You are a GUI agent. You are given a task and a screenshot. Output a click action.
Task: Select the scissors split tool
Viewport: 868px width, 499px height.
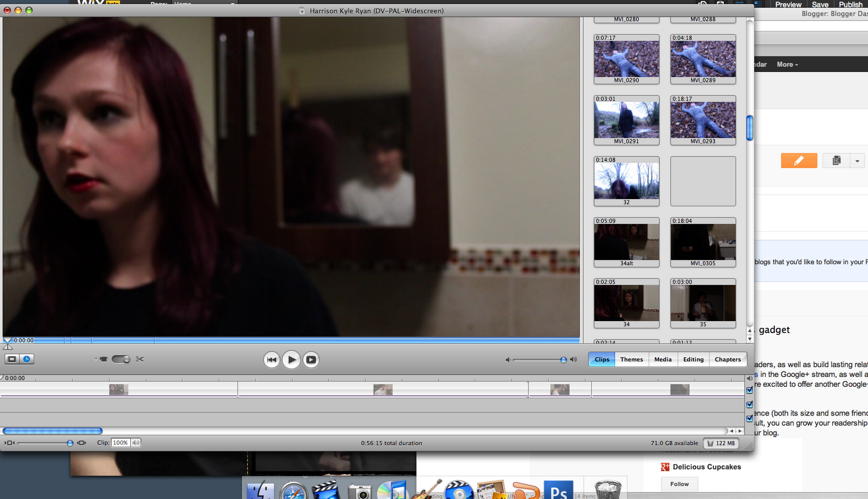(x=139, y=359)
